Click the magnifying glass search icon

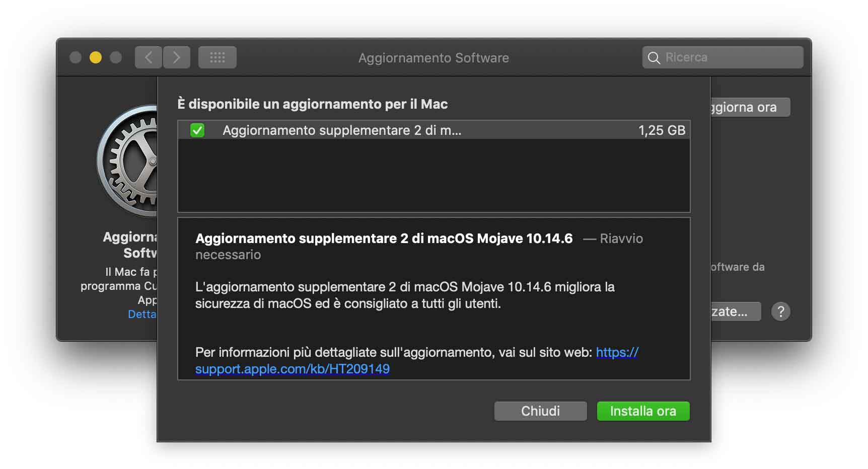coord(654,58)
